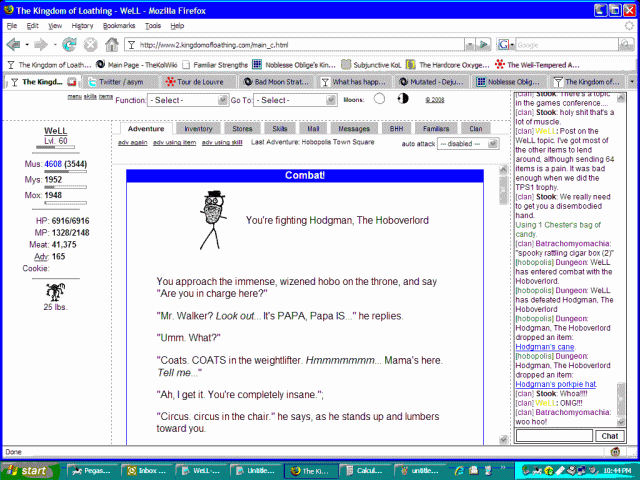Click the adv again link
The image size is (640, 480).
pos(133,143)
